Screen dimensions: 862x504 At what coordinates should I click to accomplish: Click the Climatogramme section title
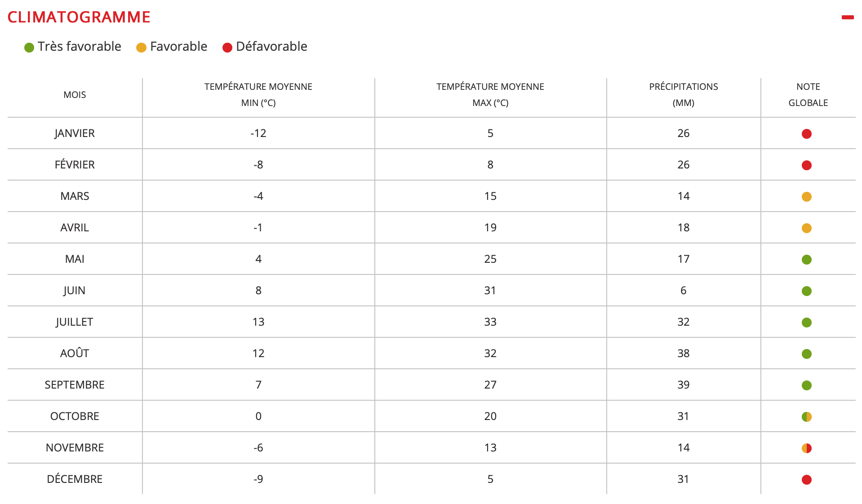pyautogui.click(x=79, y=17)
